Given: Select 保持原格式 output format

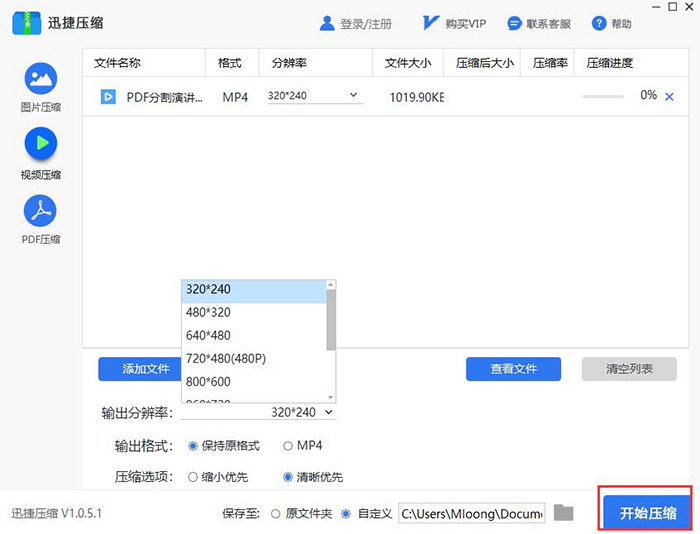Looking at the screenshot, I should click(x=192, y=446).
